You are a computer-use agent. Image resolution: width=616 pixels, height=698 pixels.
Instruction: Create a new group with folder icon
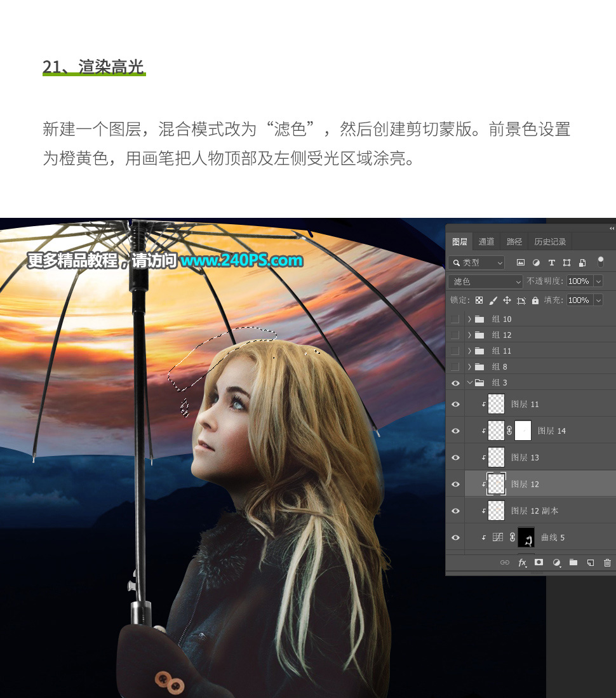click(573, 563)
